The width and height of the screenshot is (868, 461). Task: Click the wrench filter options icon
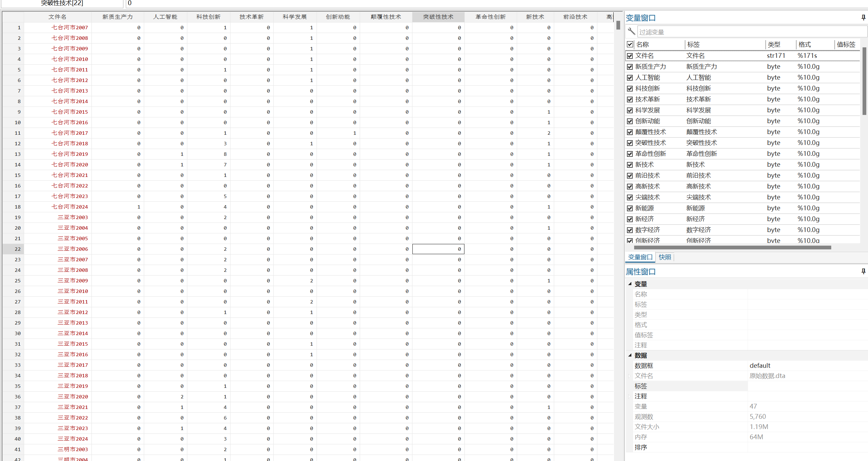coord(631,32)
